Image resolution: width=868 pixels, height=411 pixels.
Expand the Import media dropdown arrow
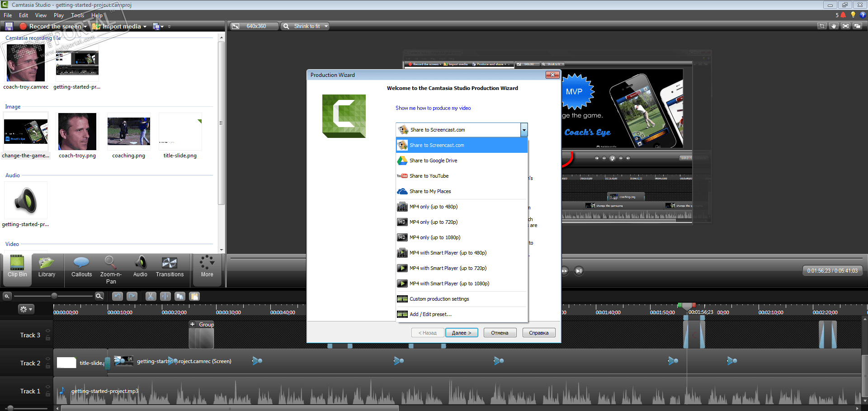point(145,26)
